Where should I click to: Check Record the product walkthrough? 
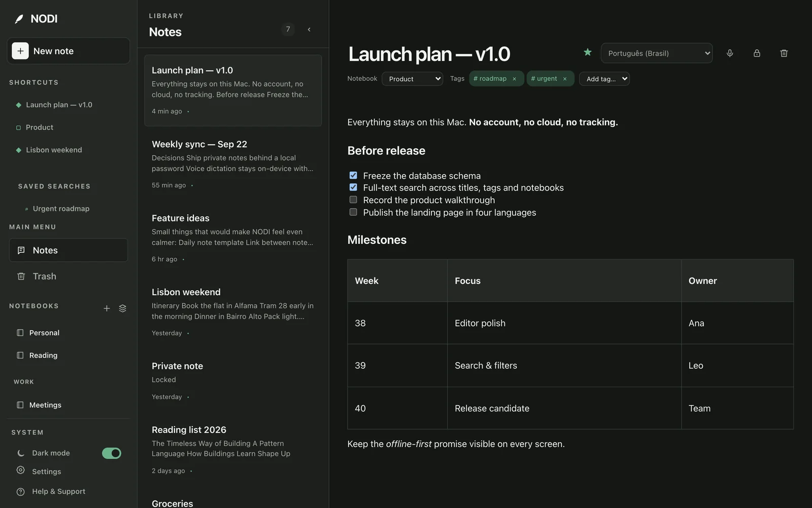pos(353,200)
